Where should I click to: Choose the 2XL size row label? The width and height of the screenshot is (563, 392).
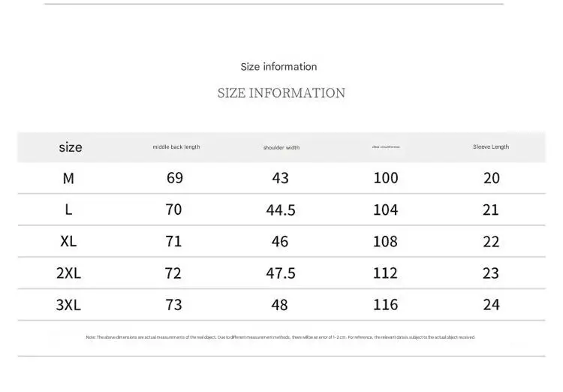68,273
